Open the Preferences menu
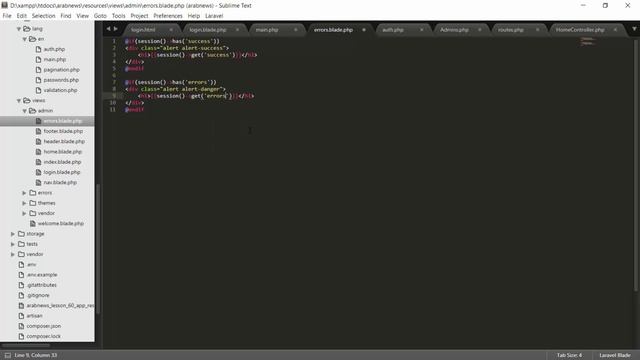The image size is (640, 360). [x=168, y=16]
